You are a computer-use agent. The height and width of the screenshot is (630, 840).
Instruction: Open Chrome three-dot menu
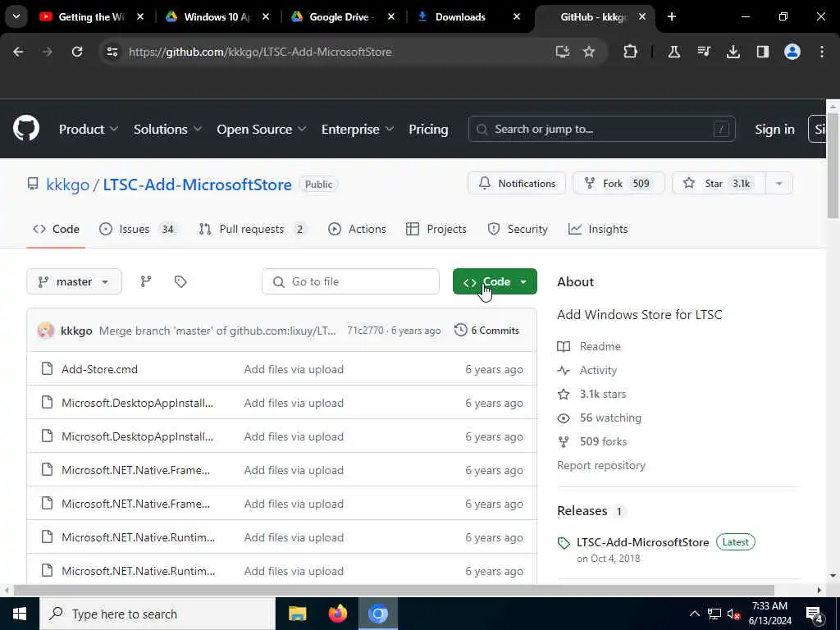[822, 52]
